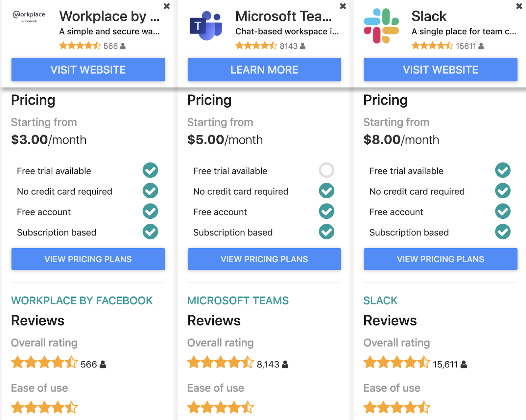Click Workplace Free trial available checkmark

[x=150, y=170]
